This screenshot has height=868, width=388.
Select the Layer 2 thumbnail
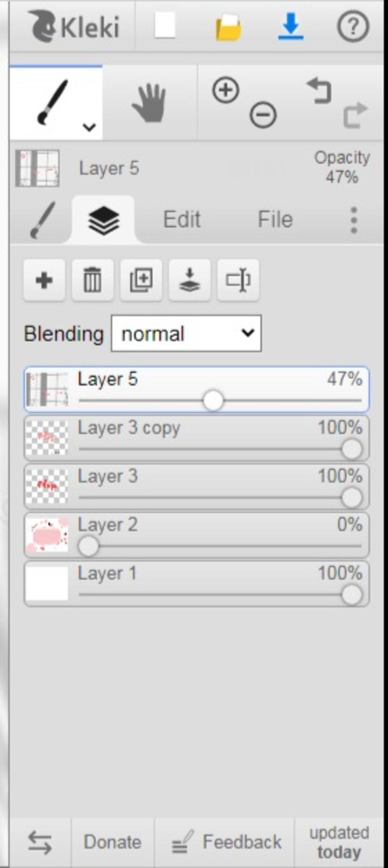[x=47, y=535]
